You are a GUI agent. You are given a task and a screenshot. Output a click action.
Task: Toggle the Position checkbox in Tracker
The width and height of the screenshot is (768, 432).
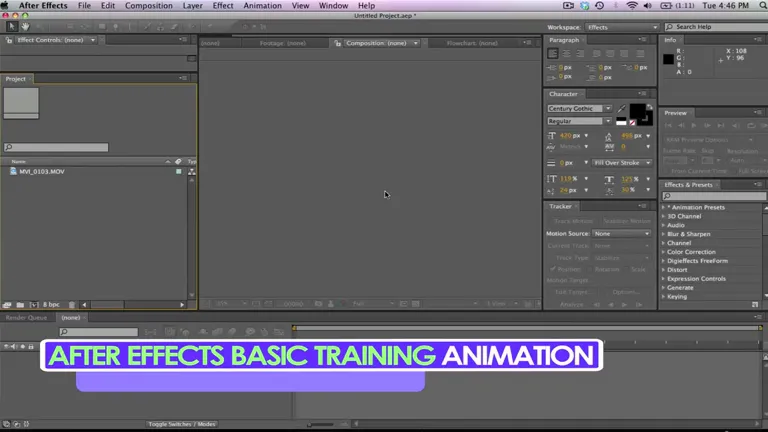552,269
